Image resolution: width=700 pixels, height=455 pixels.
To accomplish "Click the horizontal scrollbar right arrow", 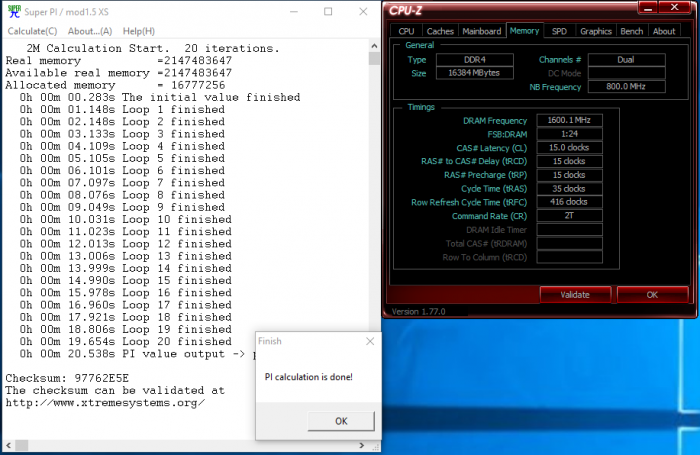I will 362,446.
